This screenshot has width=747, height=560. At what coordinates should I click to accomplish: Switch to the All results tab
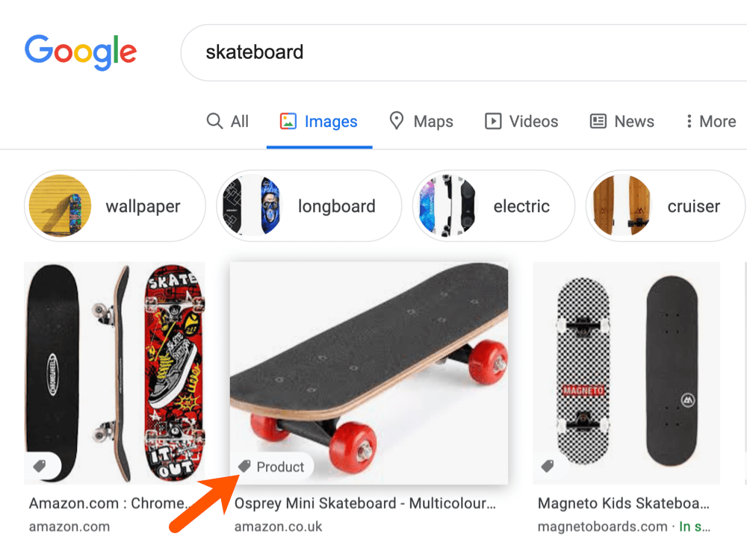click(228, 122)
